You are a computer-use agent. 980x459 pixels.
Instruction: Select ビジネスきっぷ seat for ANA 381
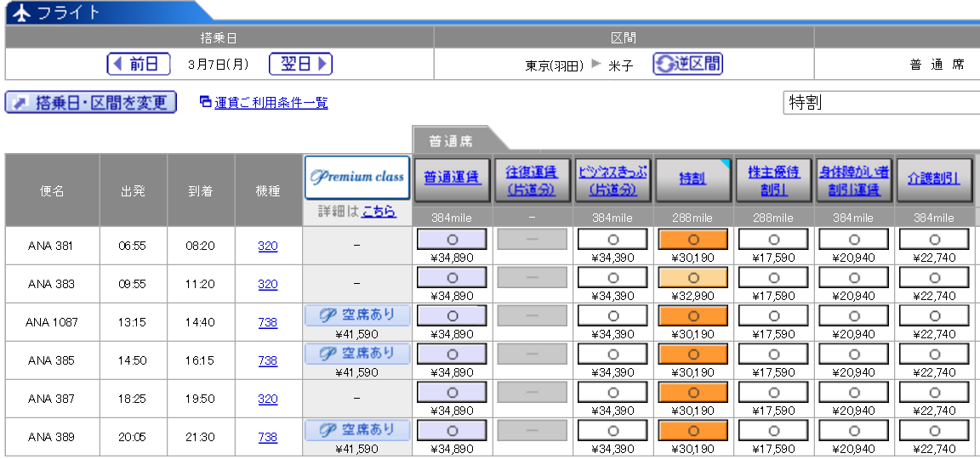coord(613,240)
